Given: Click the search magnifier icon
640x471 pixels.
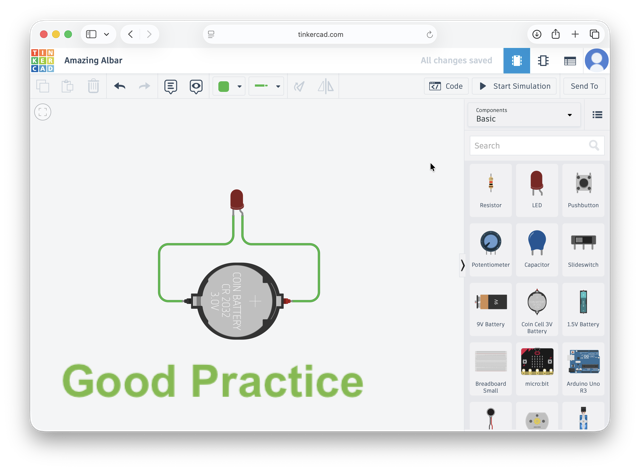Looking at the screenshot, I should [594, 145].
